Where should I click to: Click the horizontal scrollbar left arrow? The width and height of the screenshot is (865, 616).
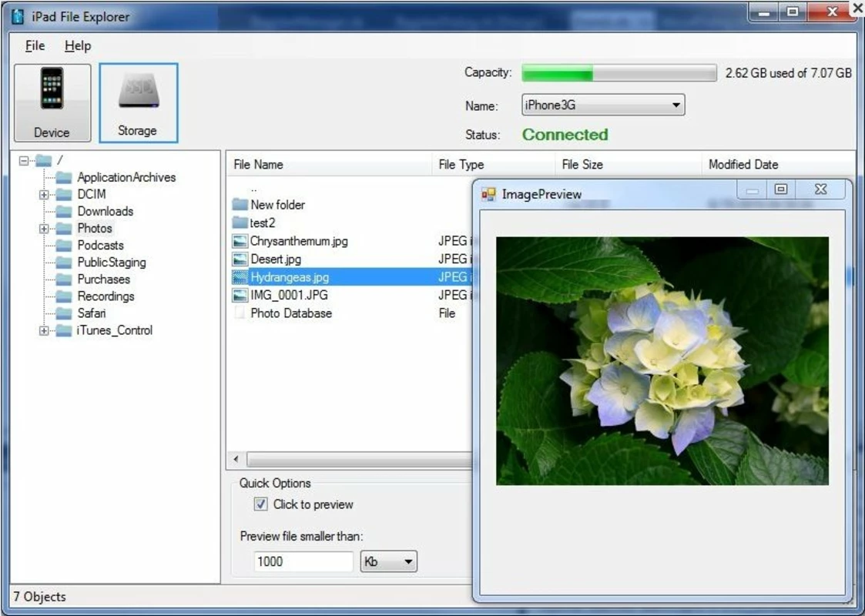[x=236, y=459]
